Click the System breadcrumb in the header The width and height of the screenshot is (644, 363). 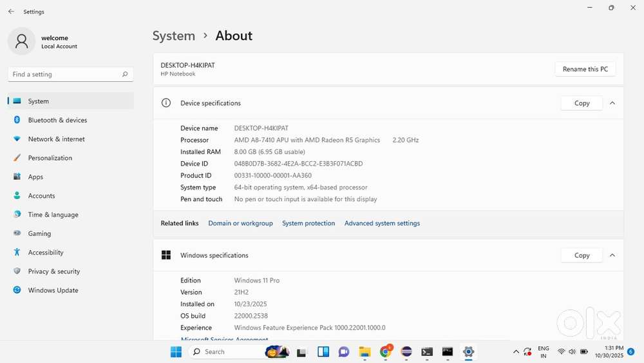click(174, 35)
